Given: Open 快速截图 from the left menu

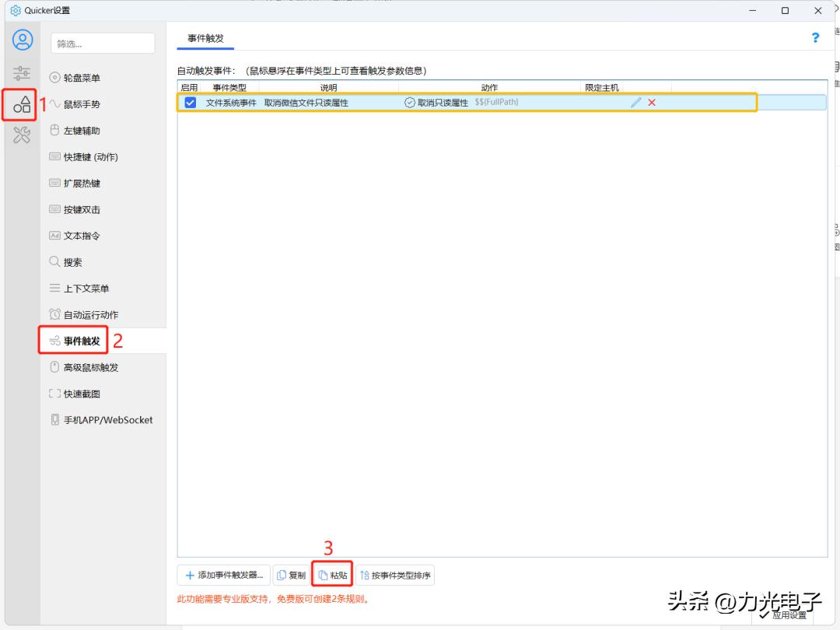Looking at the screenshot, I should (x=77, y=393).
